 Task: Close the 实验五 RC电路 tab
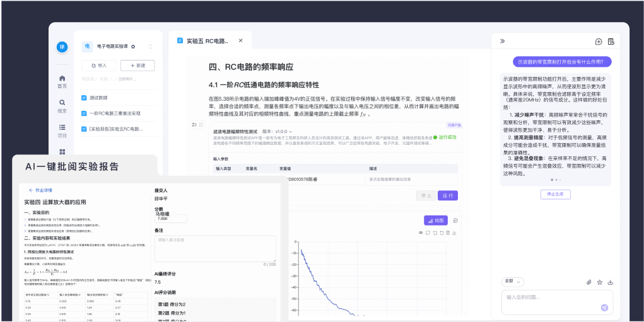[x=241, y=40]
